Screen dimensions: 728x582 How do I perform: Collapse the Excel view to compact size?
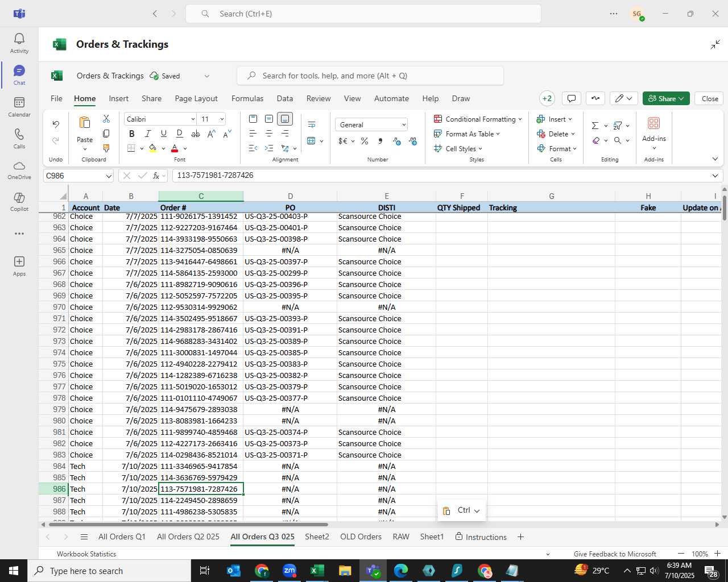[715, 44]
